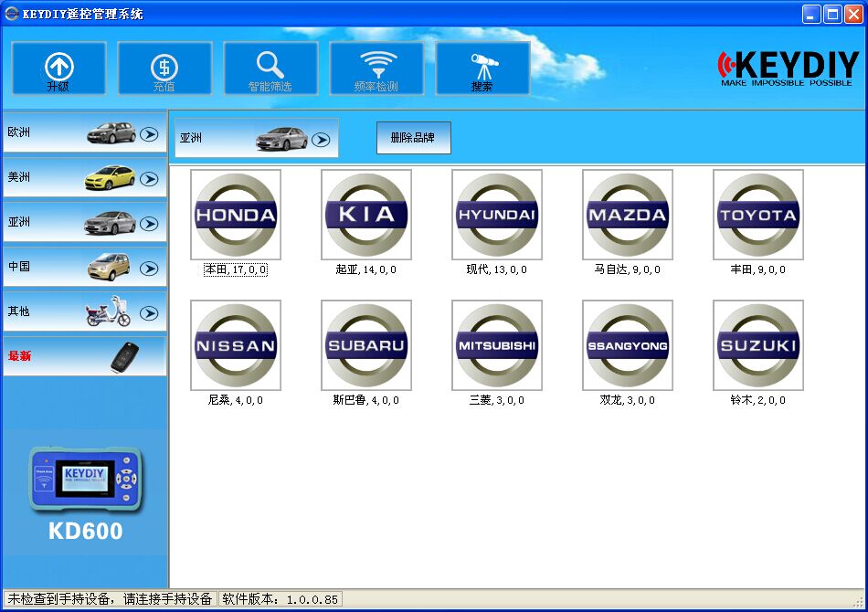
Task: Click the KD600 model name text
Action: pos(85,532)
